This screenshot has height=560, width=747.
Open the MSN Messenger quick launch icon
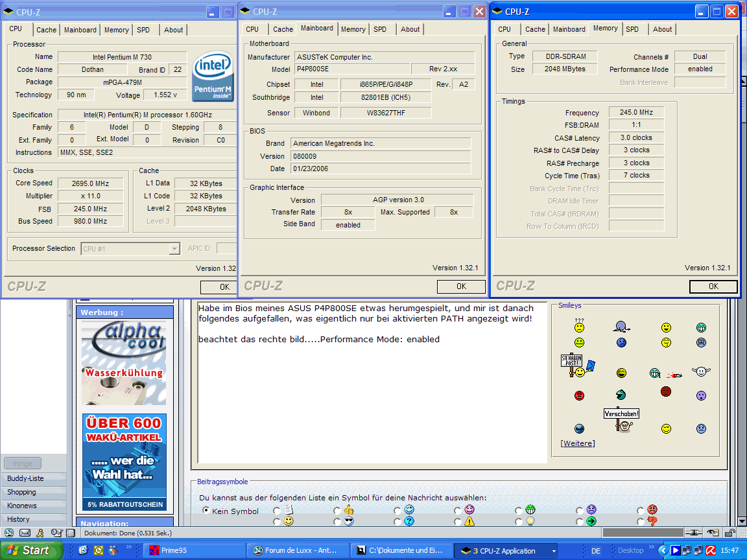click(x=113, y=550)
